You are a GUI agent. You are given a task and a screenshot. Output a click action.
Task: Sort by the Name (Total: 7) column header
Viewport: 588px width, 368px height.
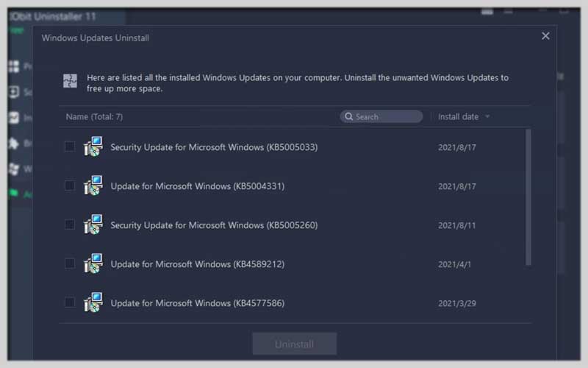pos(94,117)
